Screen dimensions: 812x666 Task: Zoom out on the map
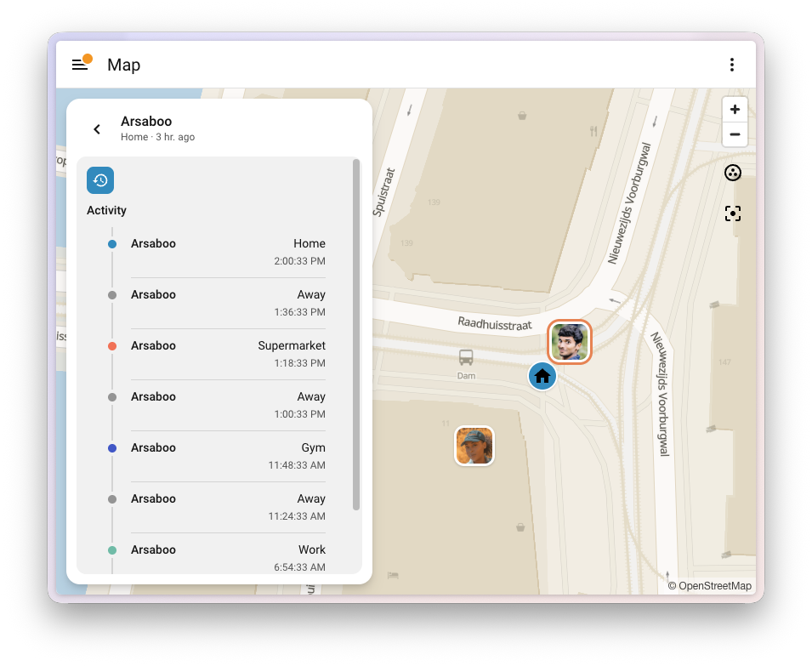735,134
